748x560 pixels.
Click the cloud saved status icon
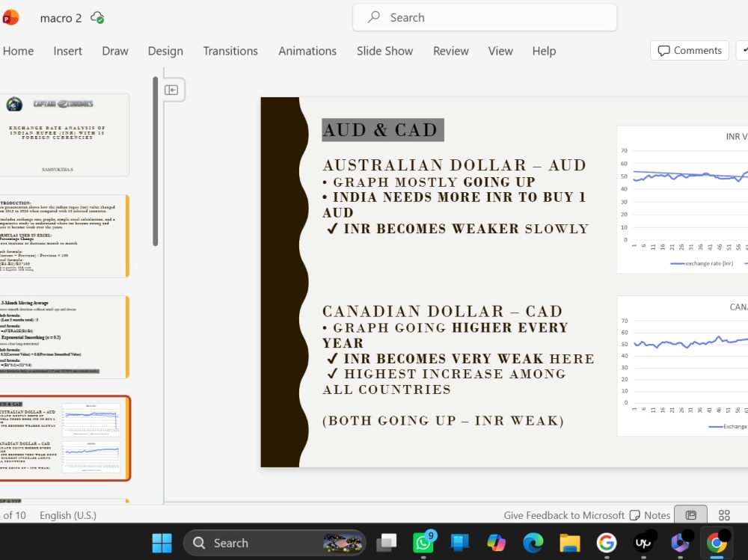97,18
